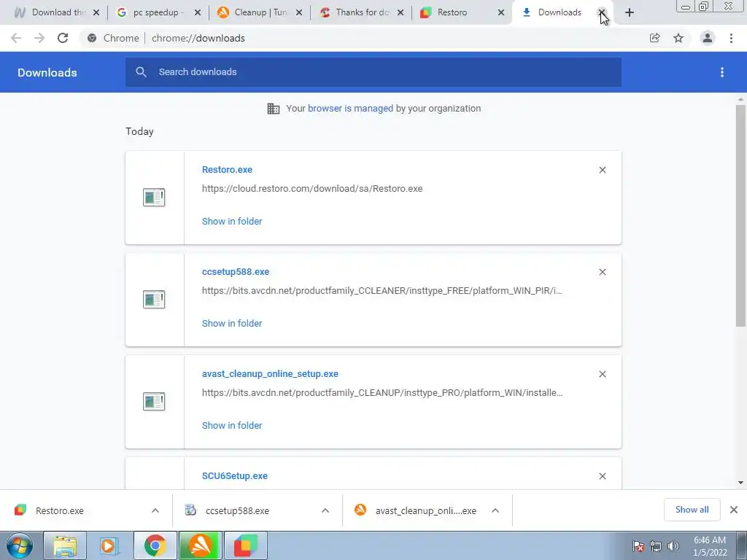Open ccsetup588.exe file name link

pyautogui.click(x=236, y=272)
